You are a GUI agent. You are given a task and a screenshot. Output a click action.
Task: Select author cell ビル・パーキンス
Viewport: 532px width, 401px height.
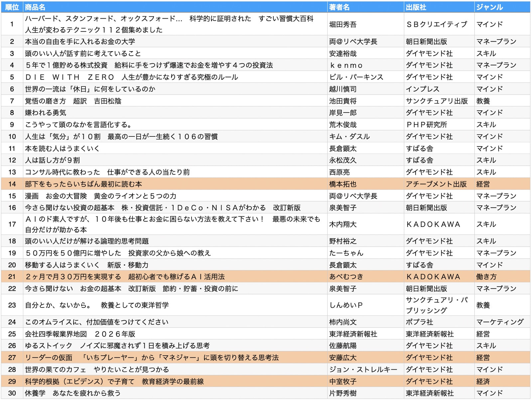pos(356,77)
